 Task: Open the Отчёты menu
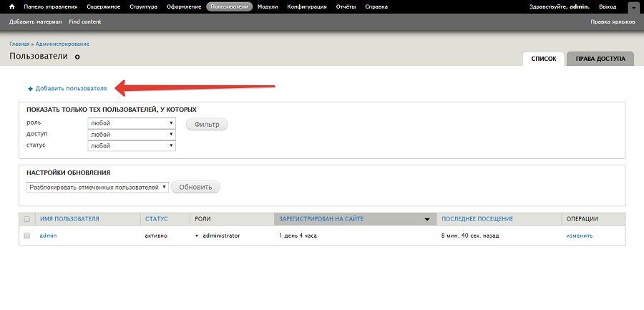pos(346,7)
